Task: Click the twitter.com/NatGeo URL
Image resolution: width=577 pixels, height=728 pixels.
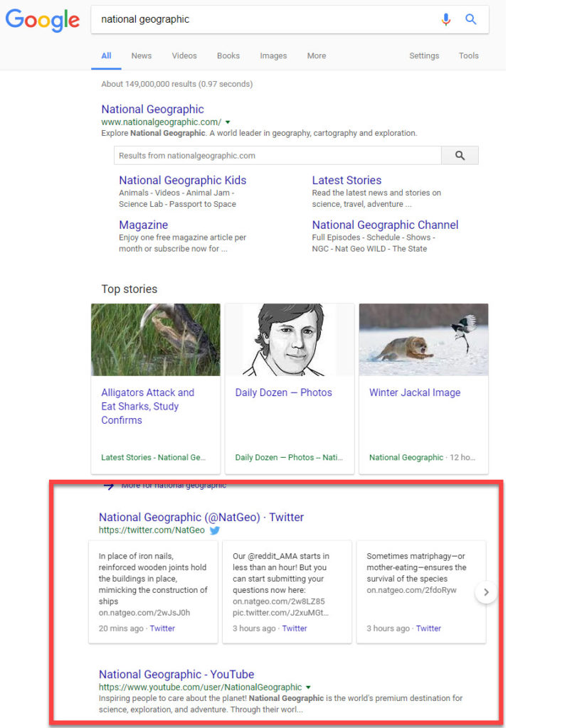Action: pyautogui.click(x=152, y=530)
